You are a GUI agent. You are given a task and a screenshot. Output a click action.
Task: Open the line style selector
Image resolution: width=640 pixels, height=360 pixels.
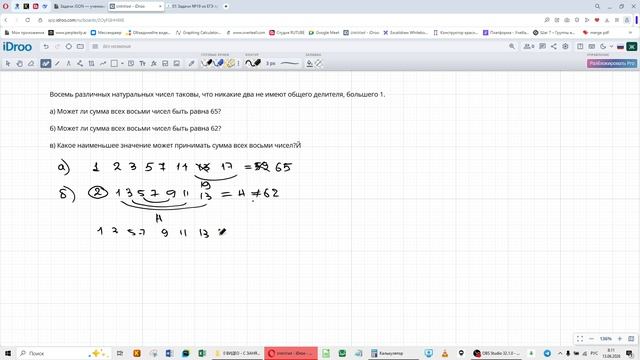(x=290, y=63)
